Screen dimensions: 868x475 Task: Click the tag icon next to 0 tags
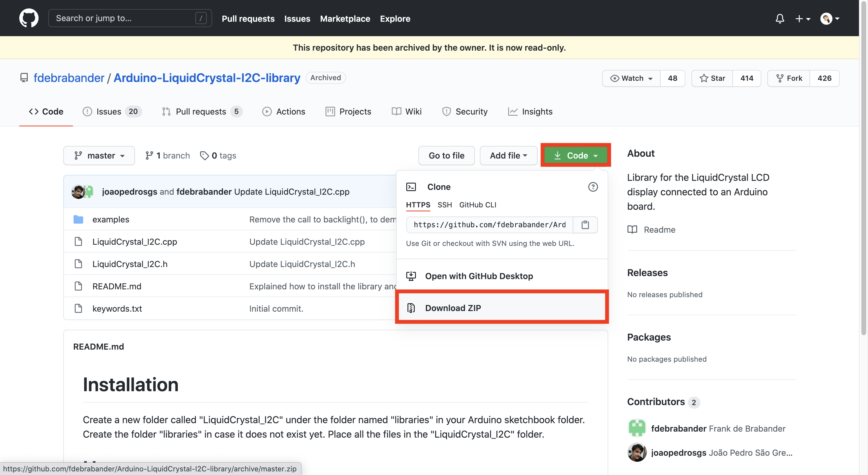pos(204,156)
